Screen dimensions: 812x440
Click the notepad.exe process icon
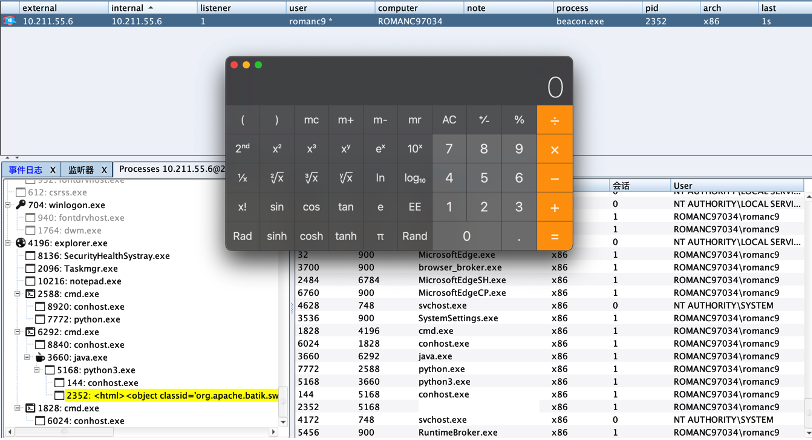pyautogui.click(x=31, y=281)
